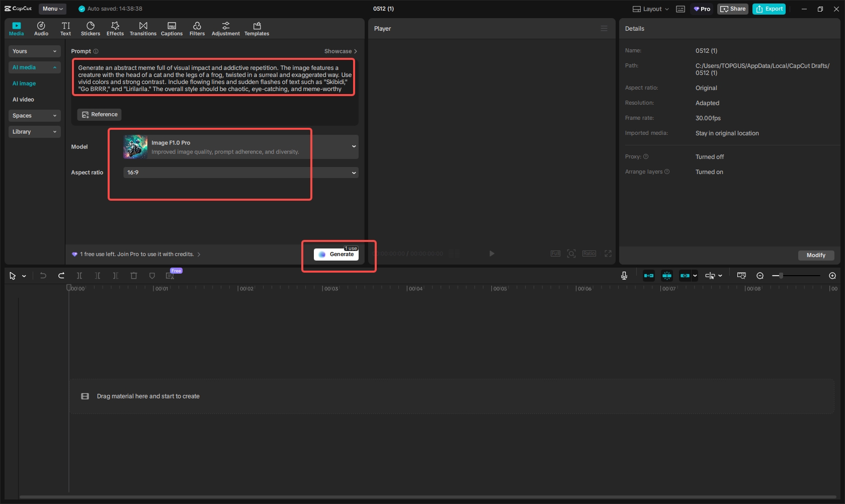Click the Undo icon
The image size is (845, 504).
pyautogui.click(x=43, y=276)
